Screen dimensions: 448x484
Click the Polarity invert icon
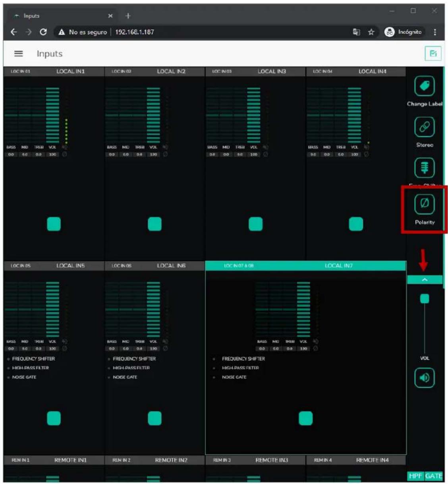pos(424,204)
